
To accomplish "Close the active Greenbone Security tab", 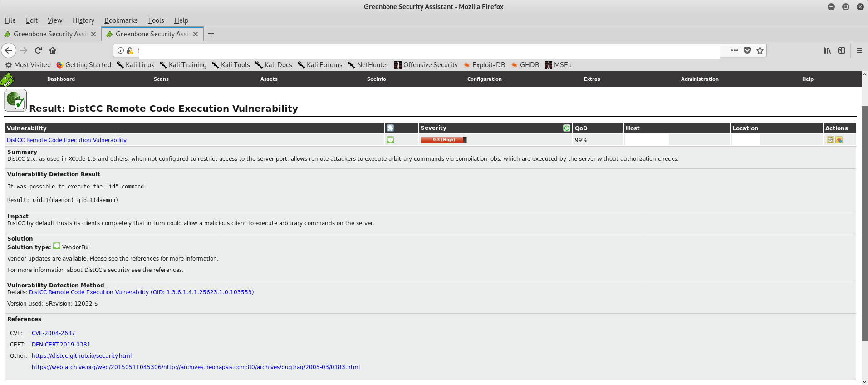I will tap(196, 34).
